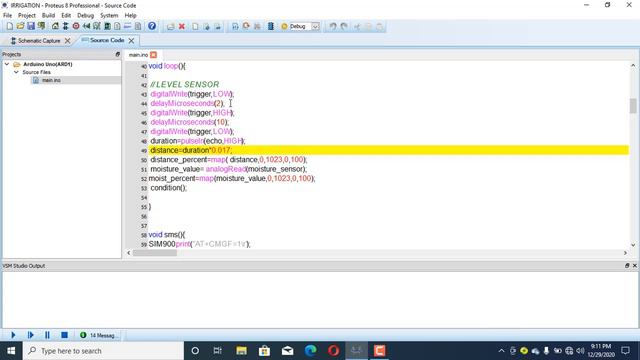Select the main.ino editor tab
This screenshot has width=640, height=360.
click(138, 55)
